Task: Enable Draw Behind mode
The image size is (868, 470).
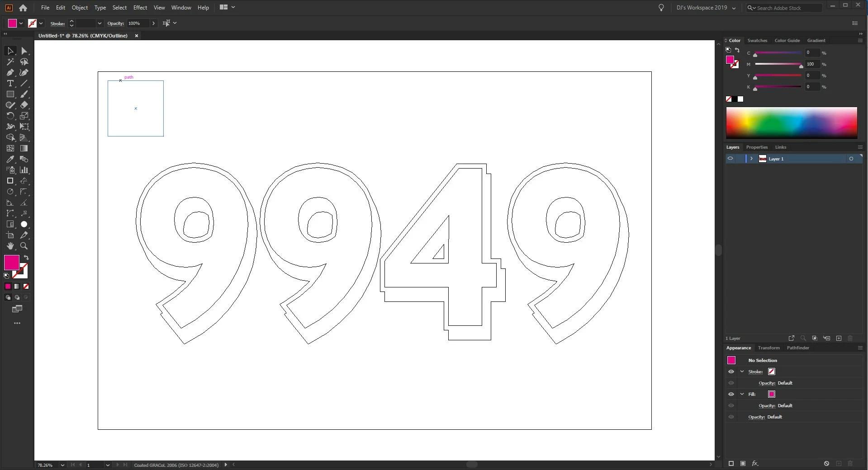Action: click(x=17, y=297)
